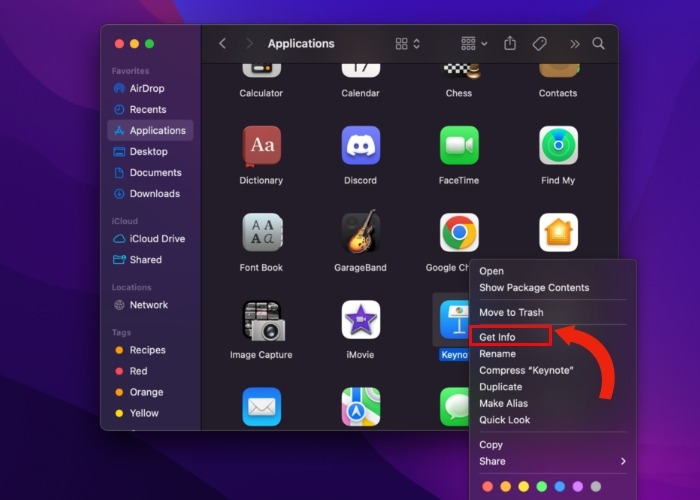Show more toolbar items via double chevron
700x500 pixels.
point(575,44)
